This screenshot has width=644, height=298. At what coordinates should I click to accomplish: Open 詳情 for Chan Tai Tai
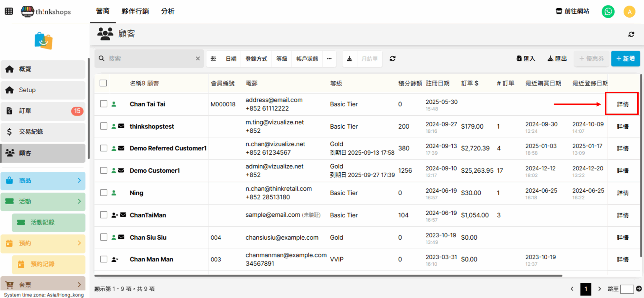622,104
